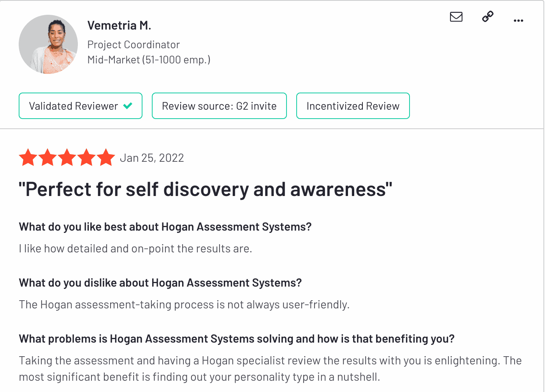Select the Review source: G2 invite badge

click(219, 106)
